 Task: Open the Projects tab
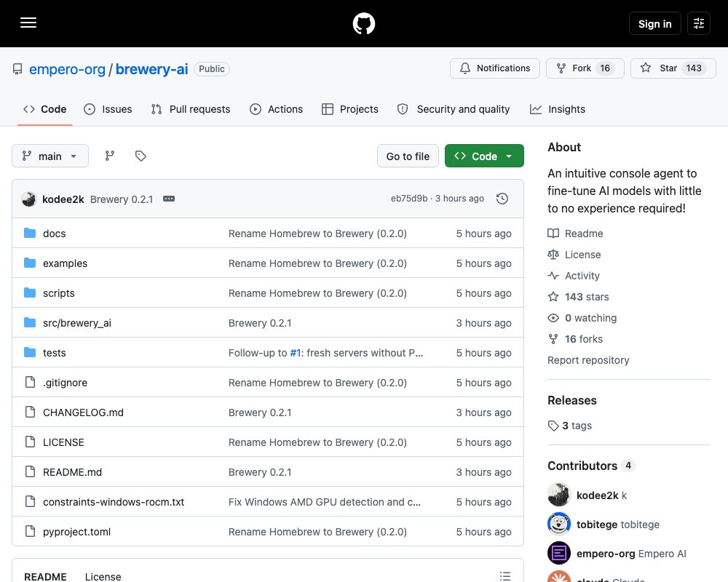coord(350,109)
